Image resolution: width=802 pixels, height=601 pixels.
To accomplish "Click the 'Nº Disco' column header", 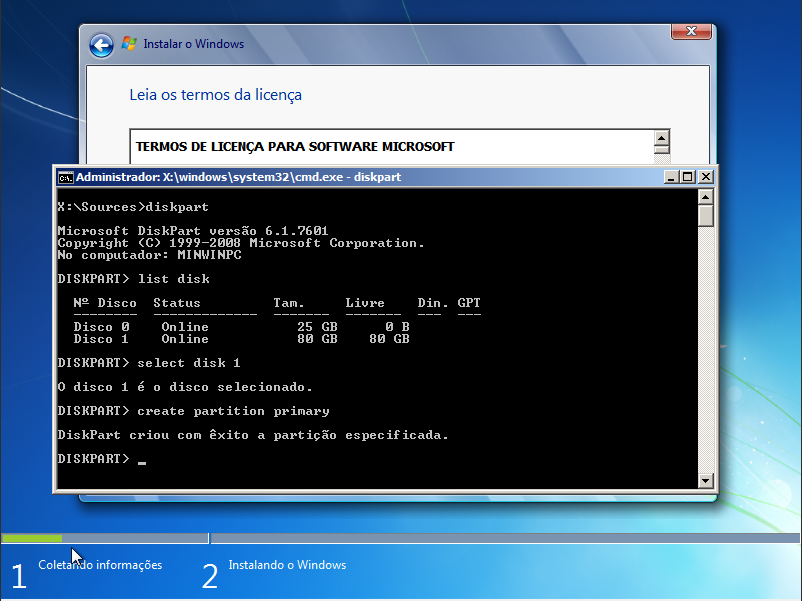I will click(x=105, y=303).
